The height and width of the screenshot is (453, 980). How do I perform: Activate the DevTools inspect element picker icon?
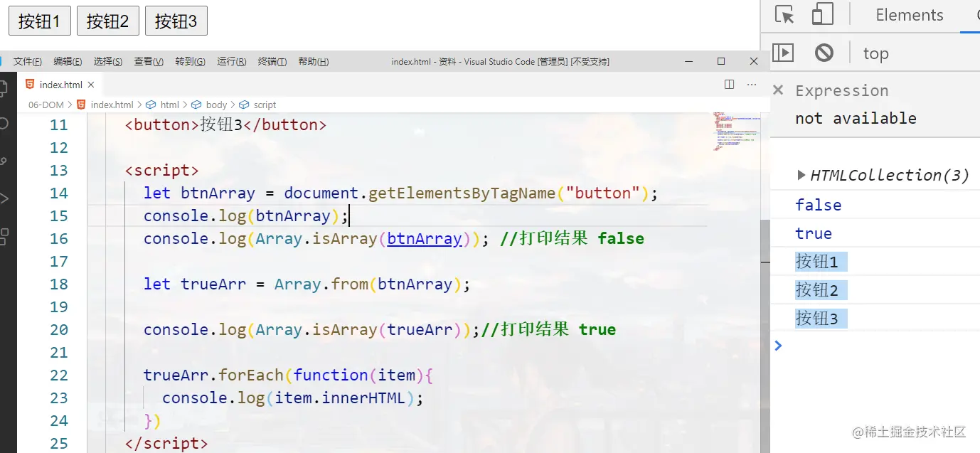click(x=784, y=15)
